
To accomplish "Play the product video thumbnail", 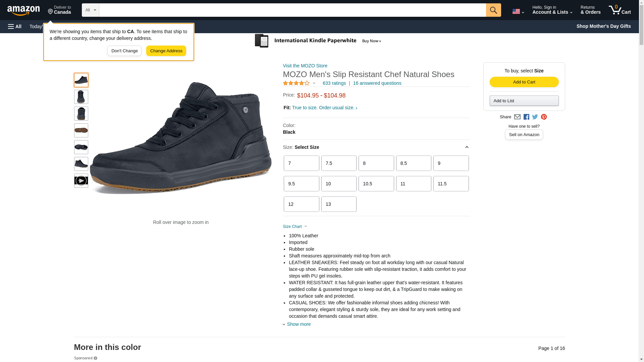I will pos(81,181).
